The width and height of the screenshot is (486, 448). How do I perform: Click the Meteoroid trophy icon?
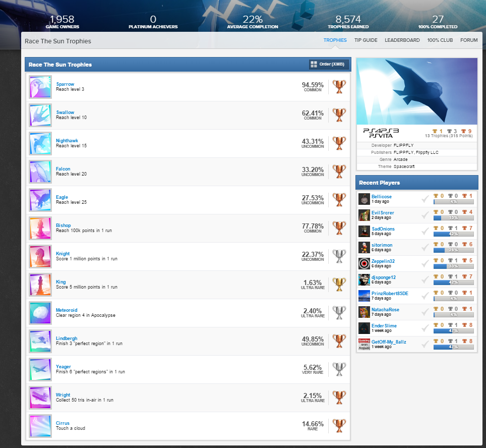pyautogui.click(x=40, y=313)
